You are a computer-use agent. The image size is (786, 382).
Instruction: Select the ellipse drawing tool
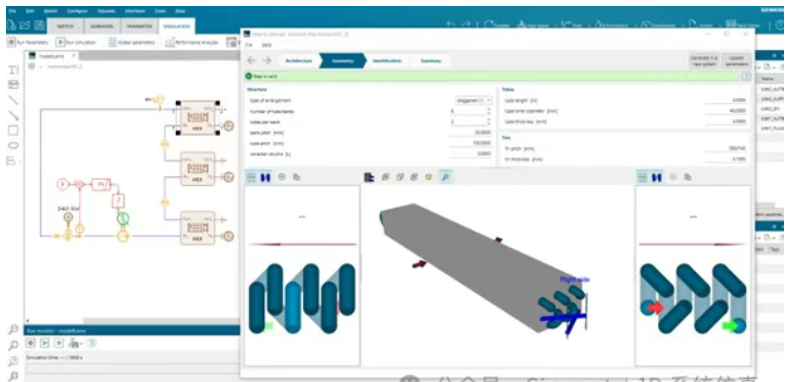14,145
